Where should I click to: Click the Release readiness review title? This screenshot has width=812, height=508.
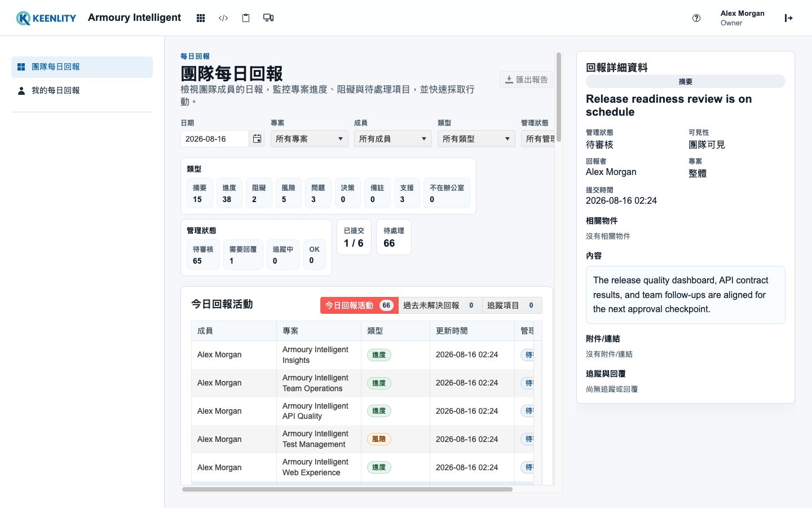[x=669, y=106]
